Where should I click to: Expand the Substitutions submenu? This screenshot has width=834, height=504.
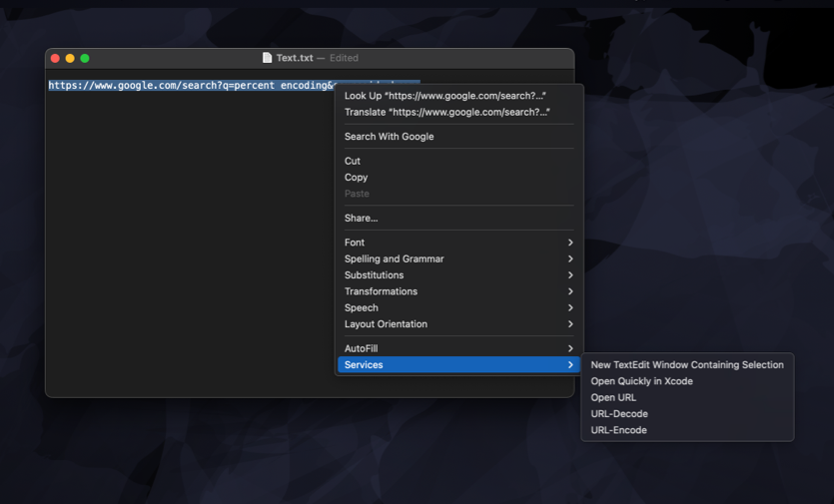click(x=458, y=275)
